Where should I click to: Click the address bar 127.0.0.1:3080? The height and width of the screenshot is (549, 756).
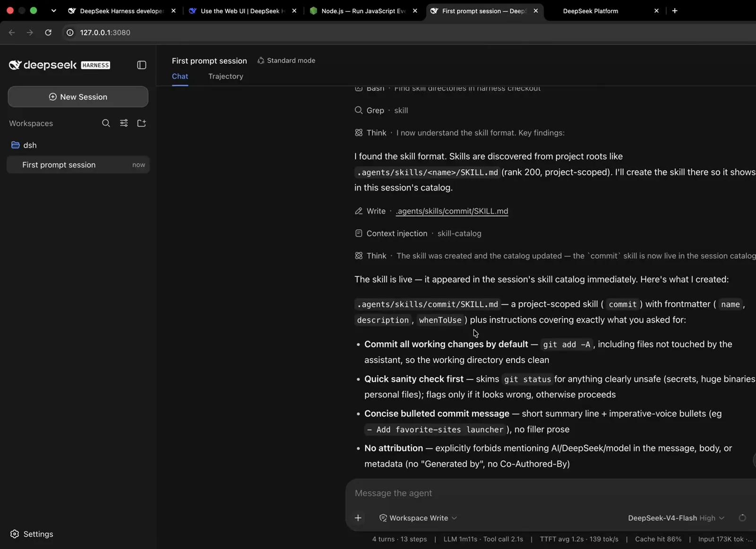click(x=105, y=33)
